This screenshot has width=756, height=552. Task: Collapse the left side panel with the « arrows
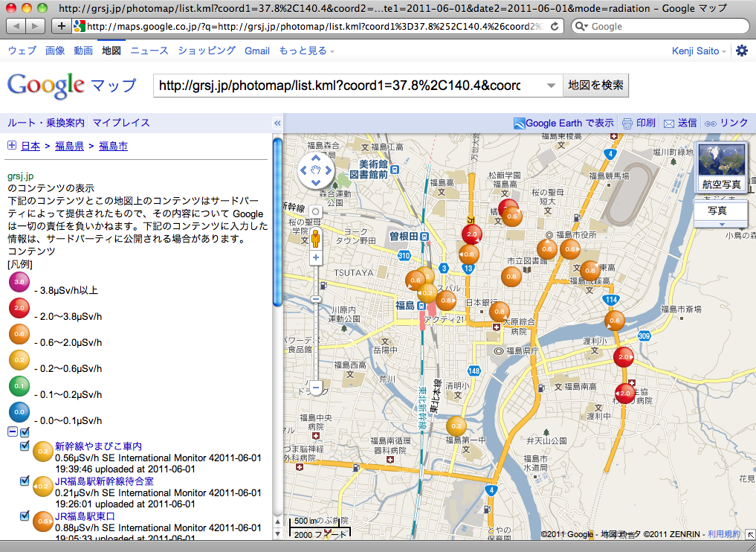[x=277, y=123]
